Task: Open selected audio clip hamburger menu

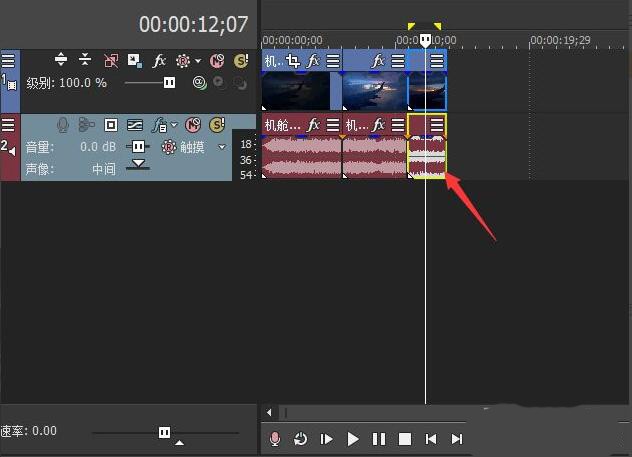Action: click(x=437, y=125)
